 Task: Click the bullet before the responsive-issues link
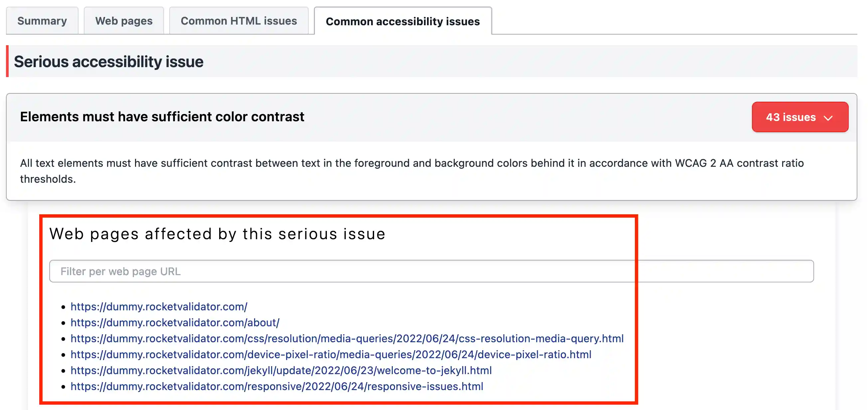(63, 387)
